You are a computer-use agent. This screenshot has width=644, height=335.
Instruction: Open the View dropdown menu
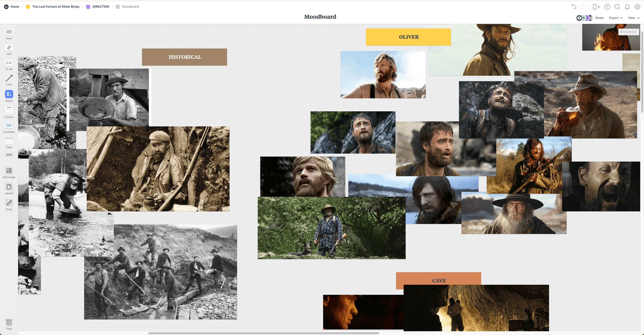point(634,18)
